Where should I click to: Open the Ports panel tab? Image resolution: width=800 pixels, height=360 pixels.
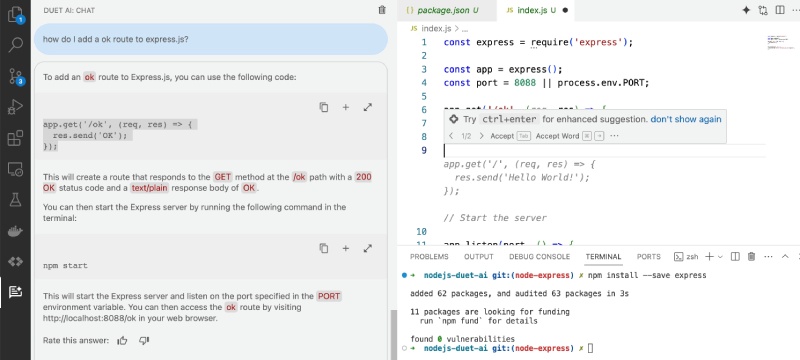[648, 256]
